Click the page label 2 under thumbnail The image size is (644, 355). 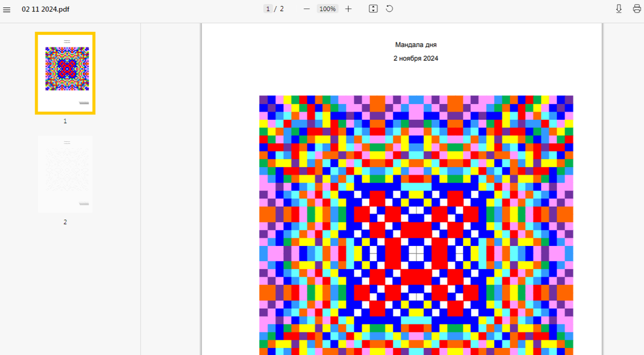[65, 222]
